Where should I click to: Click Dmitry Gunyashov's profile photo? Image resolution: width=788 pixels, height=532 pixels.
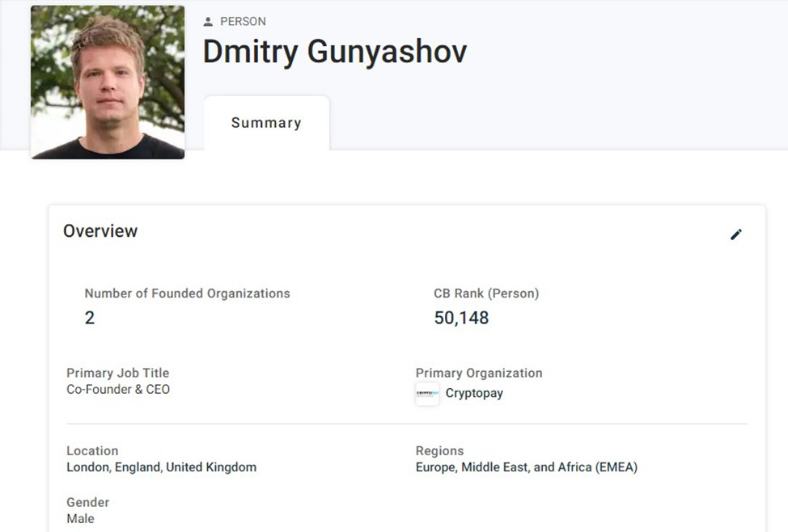[108, 82]
